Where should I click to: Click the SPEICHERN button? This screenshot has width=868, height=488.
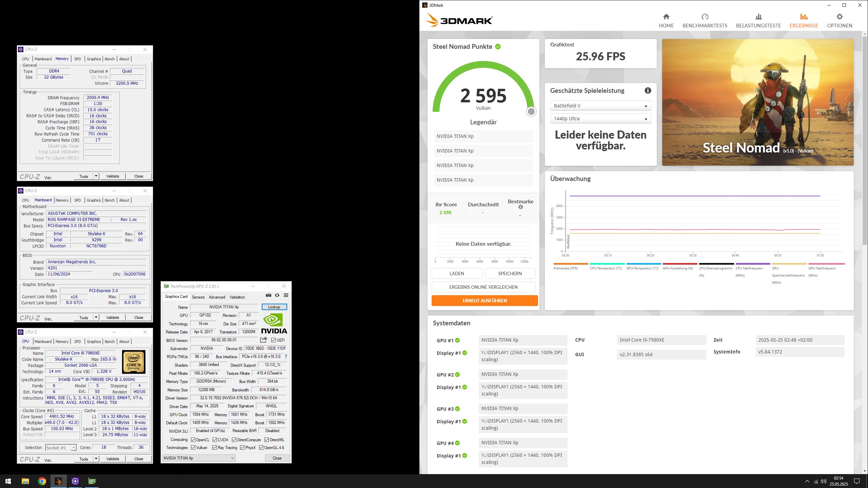[510, 273]
